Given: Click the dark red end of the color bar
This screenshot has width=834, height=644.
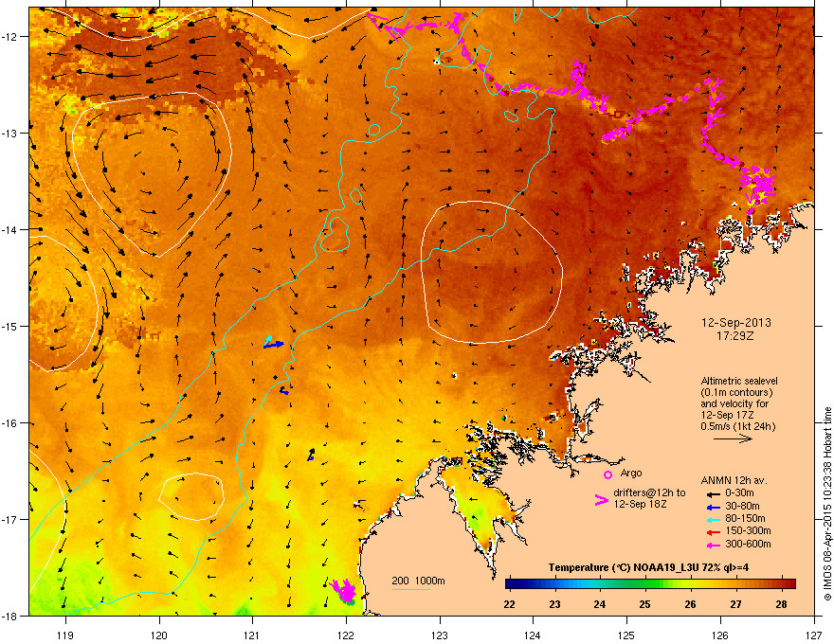Looking at the screenshot, I should click(x=792, y=584).
